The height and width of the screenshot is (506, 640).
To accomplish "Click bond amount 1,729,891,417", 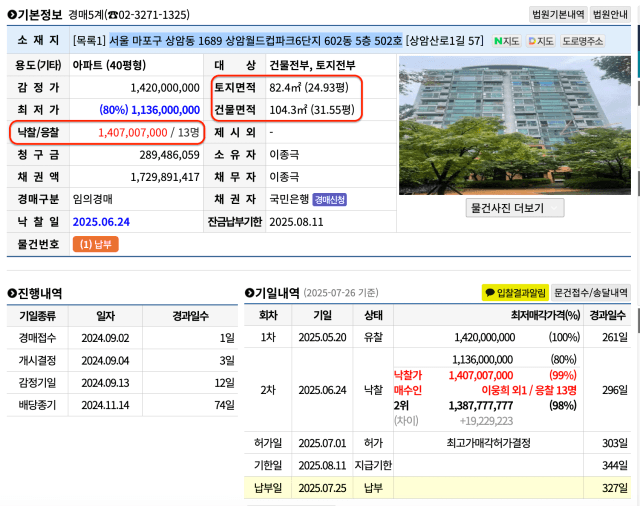I will pos(165,177).
